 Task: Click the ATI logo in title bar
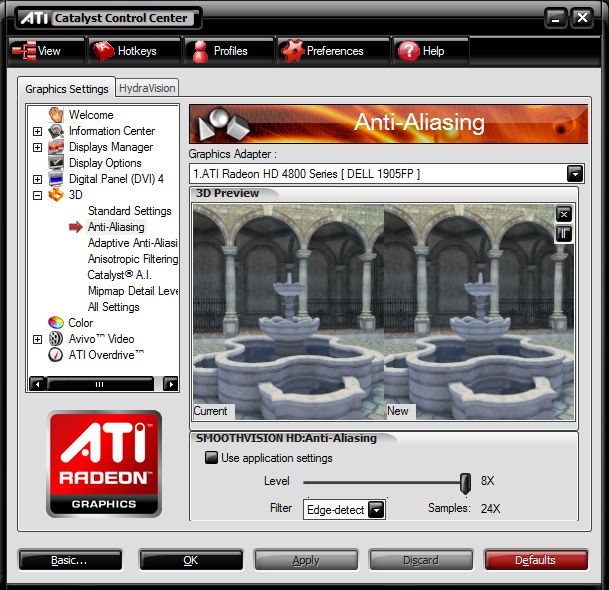click(34, 18)
